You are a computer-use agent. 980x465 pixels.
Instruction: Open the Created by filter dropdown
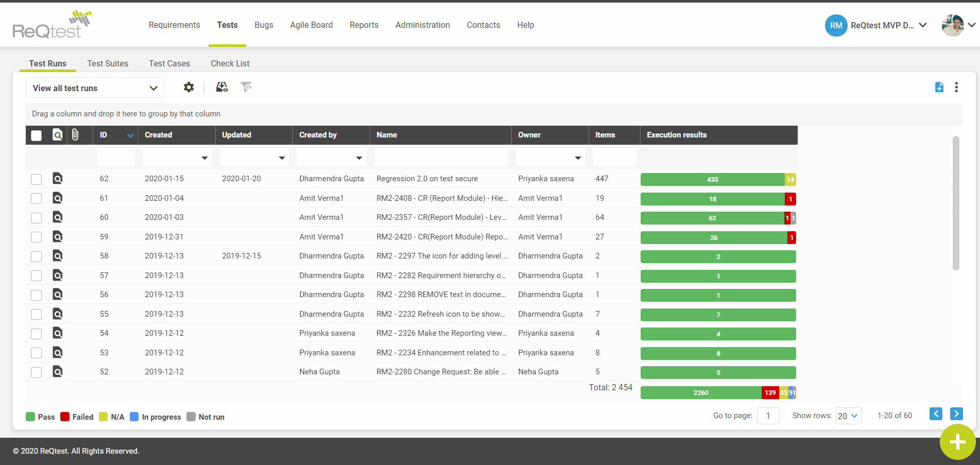coord(358,158)
